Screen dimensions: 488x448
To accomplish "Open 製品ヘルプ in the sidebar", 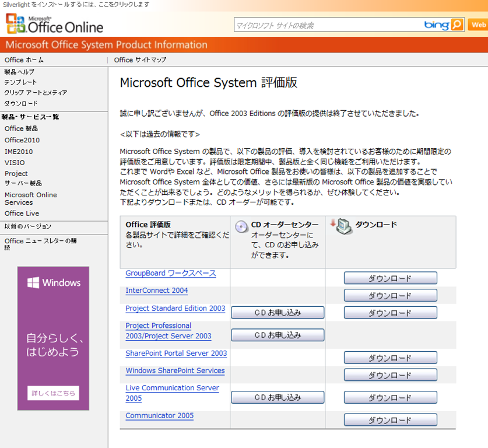I will 19,72.
